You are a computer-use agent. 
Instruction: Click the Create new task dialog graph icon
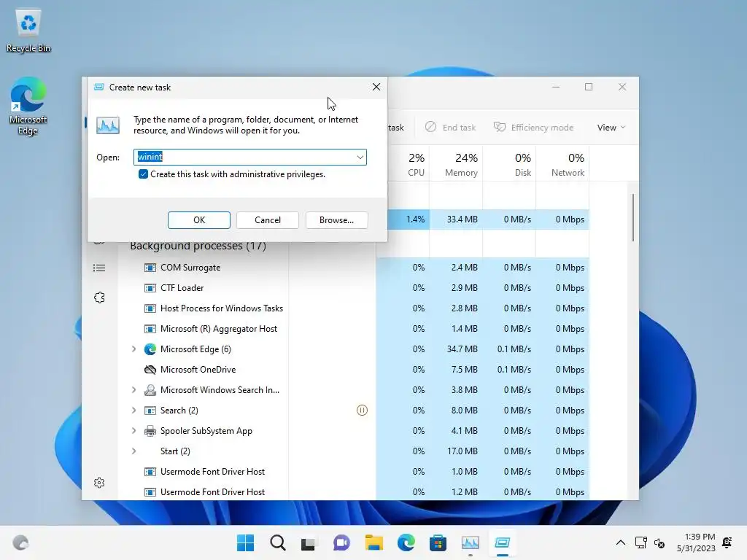coord(108,125)
